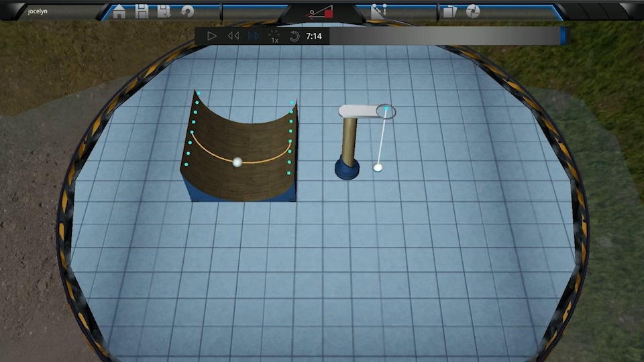Select the blue base of pendulum stand
Image resolution: width=644 pixels, height=362 pixels.
(x=347, y=170)
